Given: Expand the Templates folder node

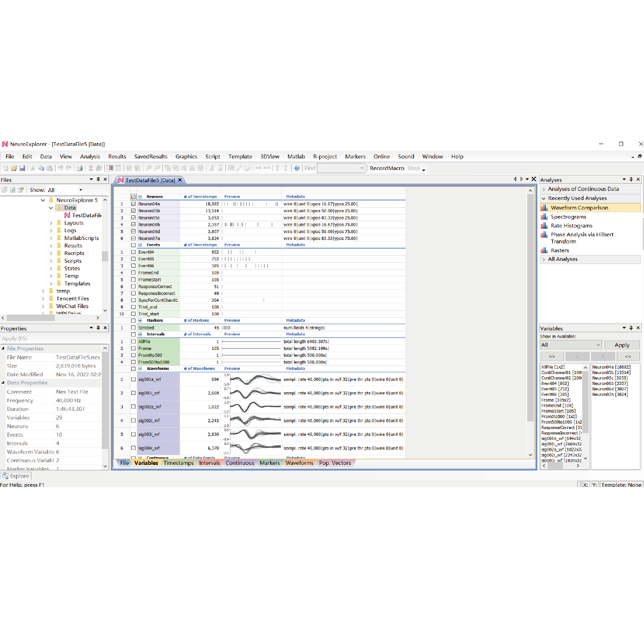Looking at the screenshot, I should (x=51, y=284).
